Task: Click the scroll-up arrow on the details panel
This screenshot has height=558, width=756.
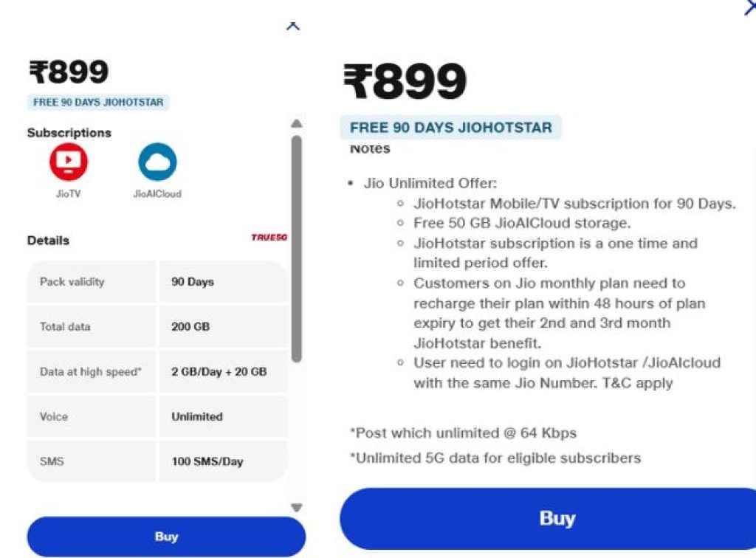Action: 297,123
